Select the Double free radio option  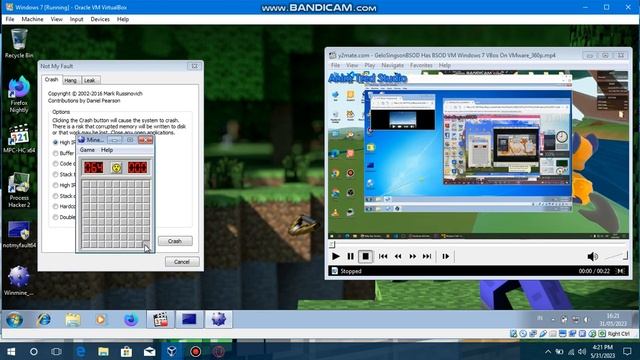click(56, 217)
